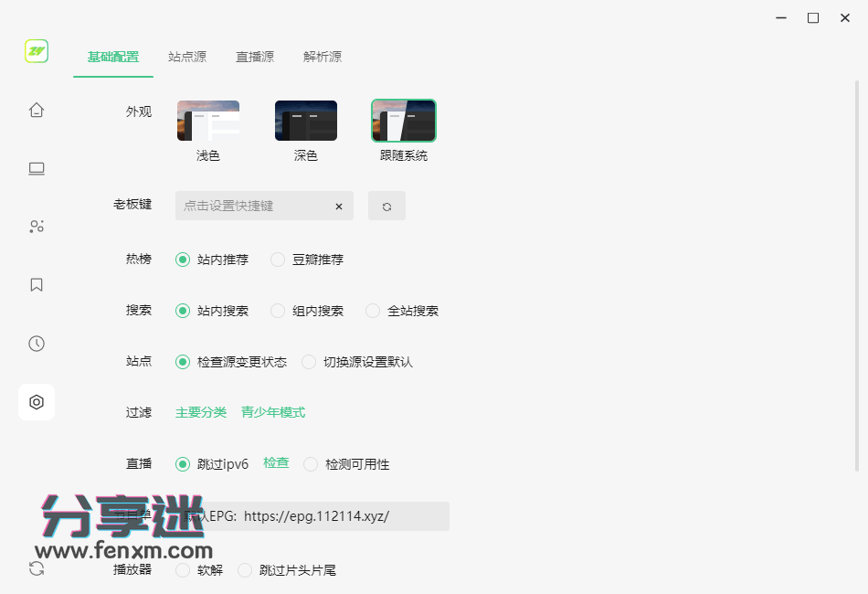Enable 跳过片头片尾 playback option

click(x=245, y=569)
